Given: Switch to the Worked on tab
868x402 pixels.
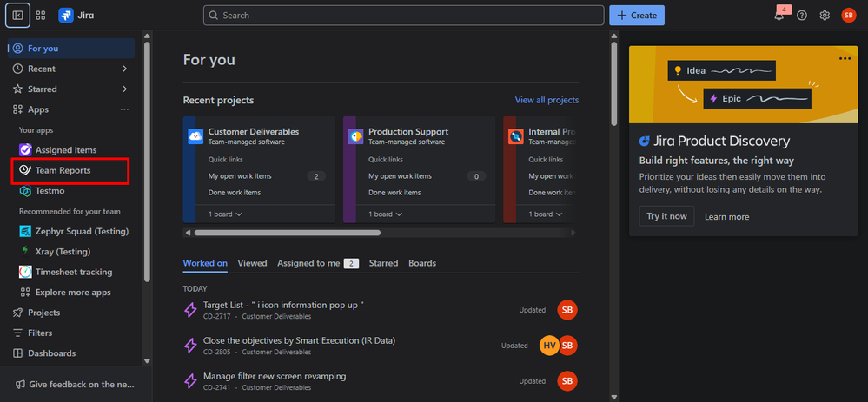Looking at the screenshot, I should coord(205,263).
